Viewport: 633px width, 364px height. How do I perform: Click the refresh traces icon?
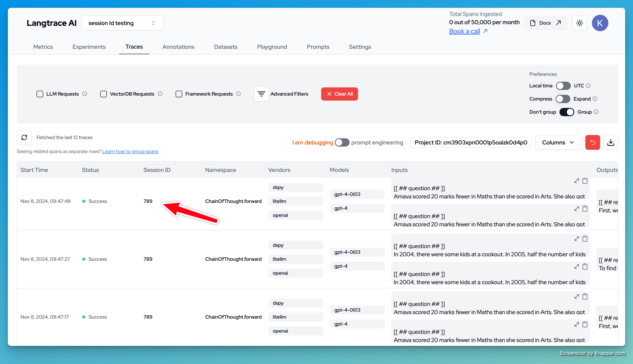coord(24,137)
